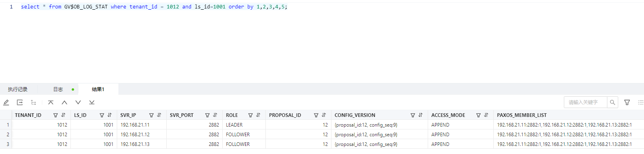Image resolution: width=644 pixels, height=154 pixels.
Task: Sort the PROPOSAL_ID column
Action: pyautogui.click(x=324, y=115)
